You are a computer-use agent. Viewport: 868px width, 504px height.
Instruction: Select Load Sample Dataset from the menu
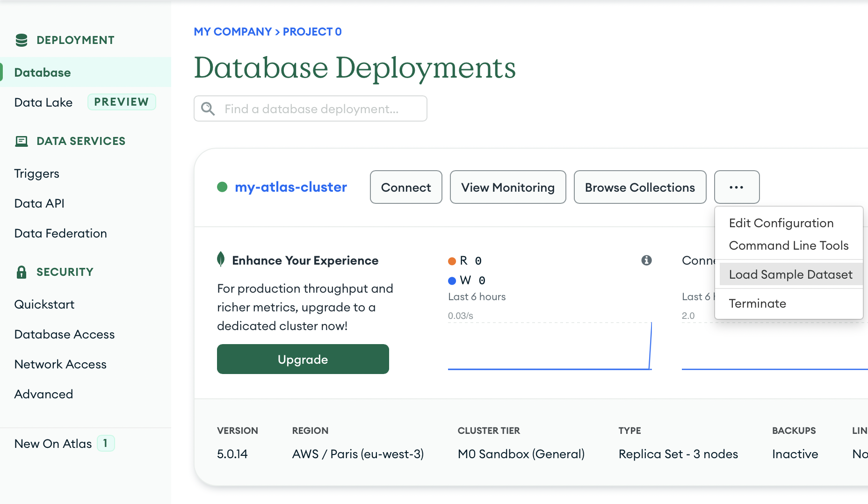tap(790, 274)
